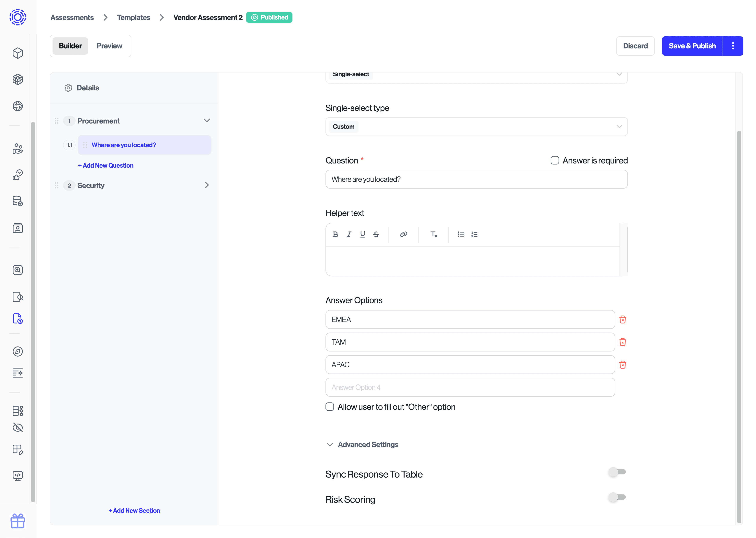Enable the Sync Response To Table toggle
Image resolution: width=756 pixels, height=538 pixels.
[617, 472]
